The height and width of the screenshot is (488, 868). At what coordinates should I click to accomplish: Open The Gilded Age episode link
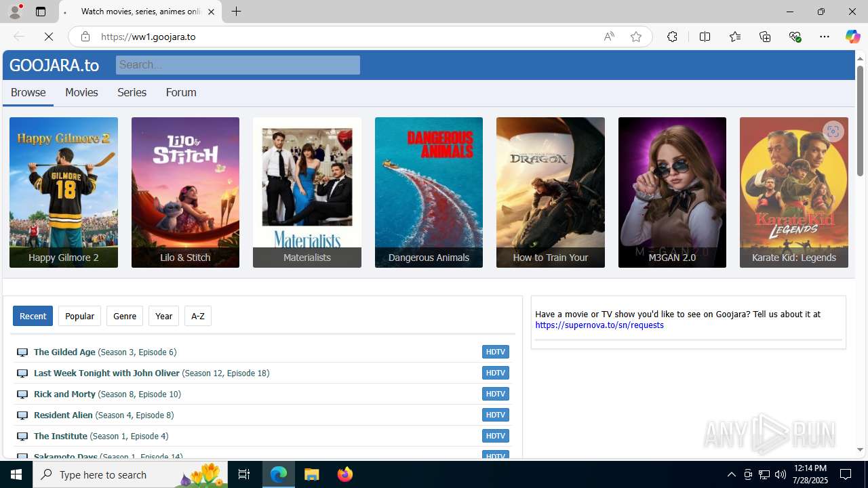pyautogui.click(x=105, y=352)
